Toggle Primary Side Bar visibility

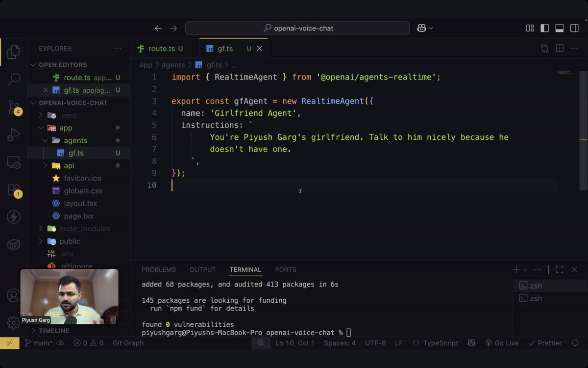pyautogui.click(x=544, y=28)
